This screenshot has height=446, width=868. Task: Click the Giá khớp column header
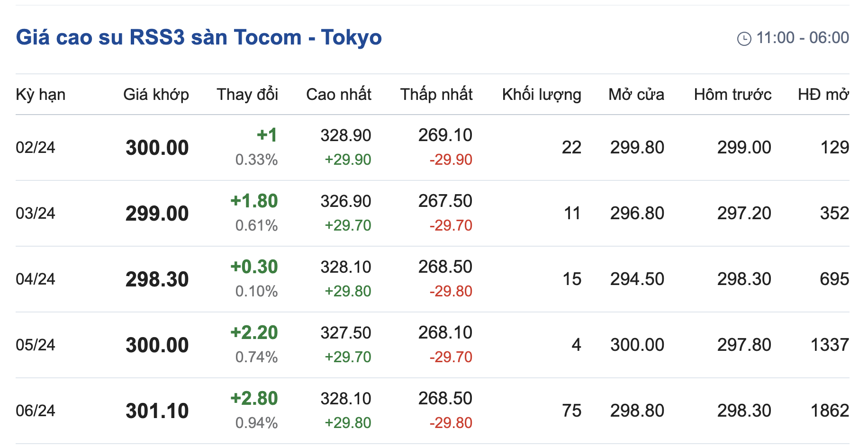pos(156,95)
